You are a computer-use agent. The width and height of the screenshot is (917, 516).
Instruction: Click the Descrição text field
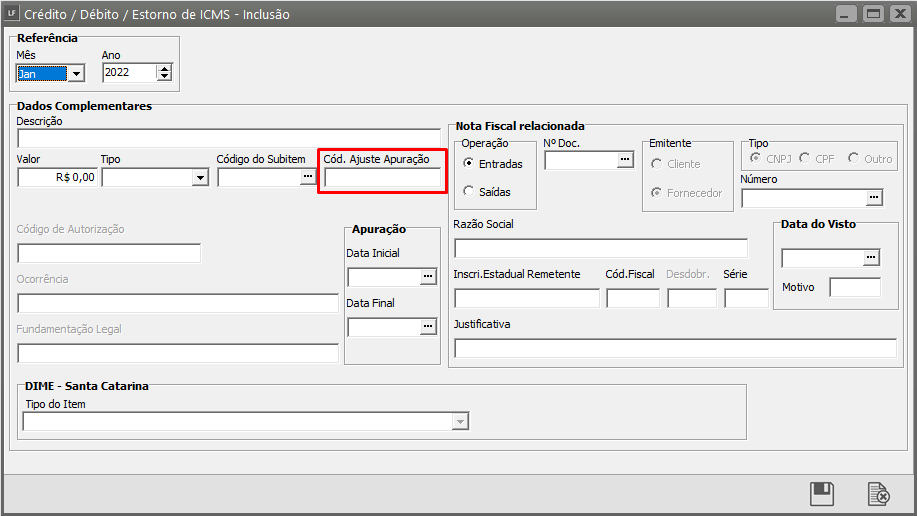(228, 137)
